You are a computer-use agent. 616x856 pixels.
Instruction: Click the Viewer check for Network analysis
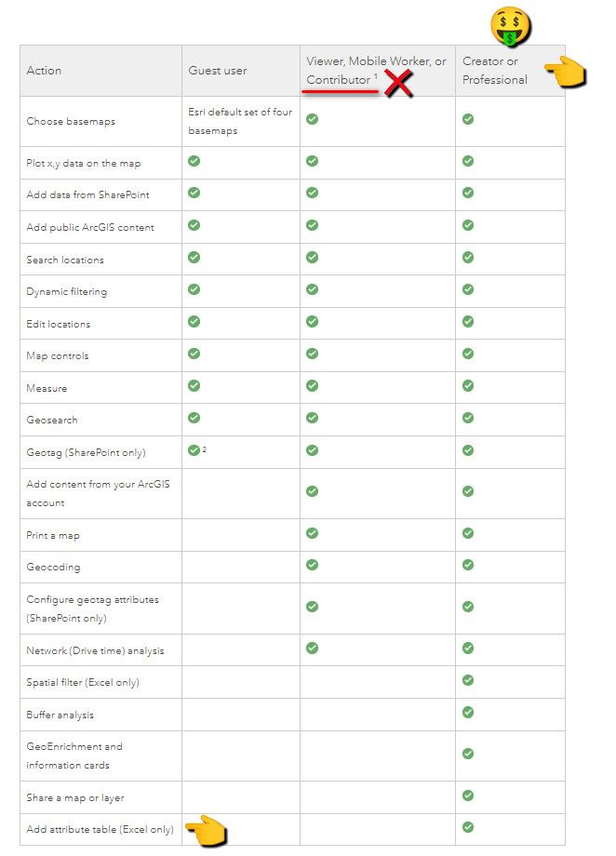click(x=313, y=648)
